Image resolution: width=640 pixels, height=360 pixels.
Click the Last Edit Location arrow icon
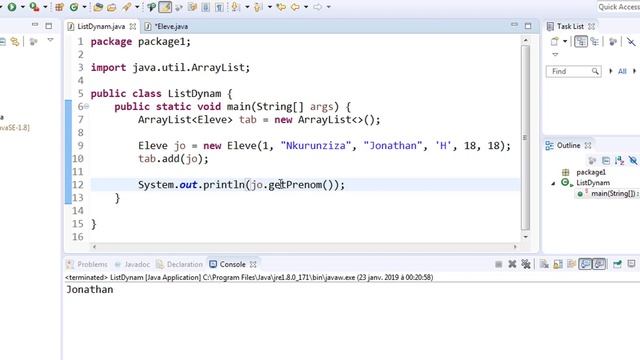(x=281, y=7)
